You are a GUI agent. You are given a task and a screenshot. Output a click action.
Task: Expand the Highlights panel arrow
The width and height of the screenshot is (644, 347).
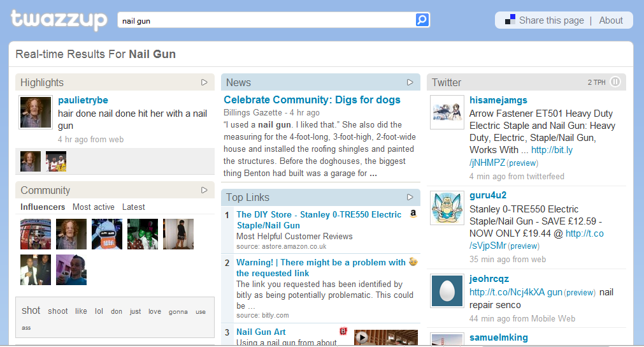pyautogui.click(x=204, y=82)
